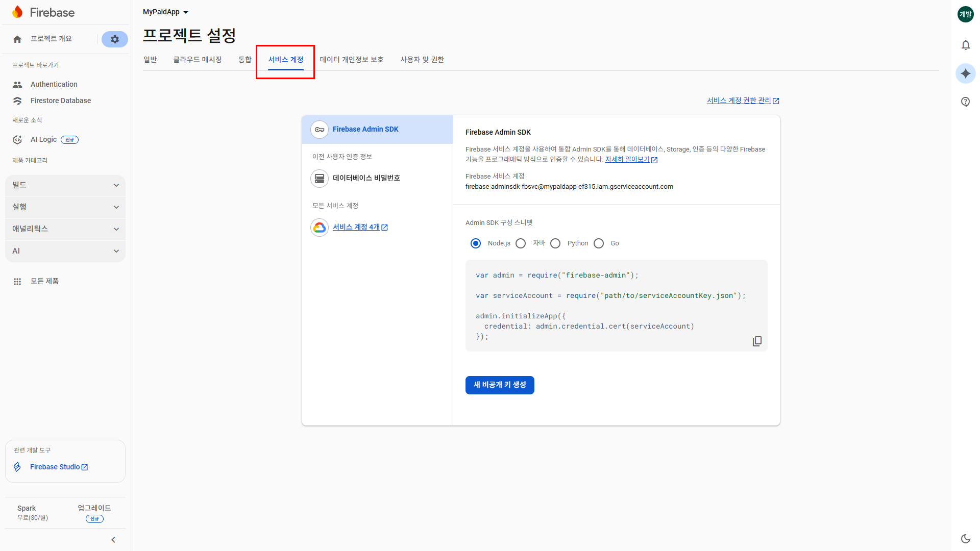Open the user account avatar
The height and width of the screenshot is (551, 980).
[965, 14]
